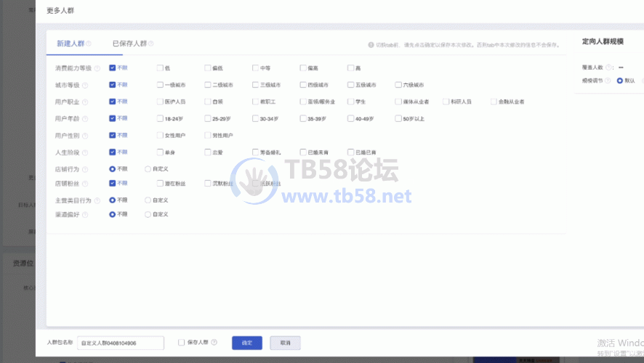Click help icon next to 城市等级
This screenshot has width=644, height=363.
coord(85,85)
